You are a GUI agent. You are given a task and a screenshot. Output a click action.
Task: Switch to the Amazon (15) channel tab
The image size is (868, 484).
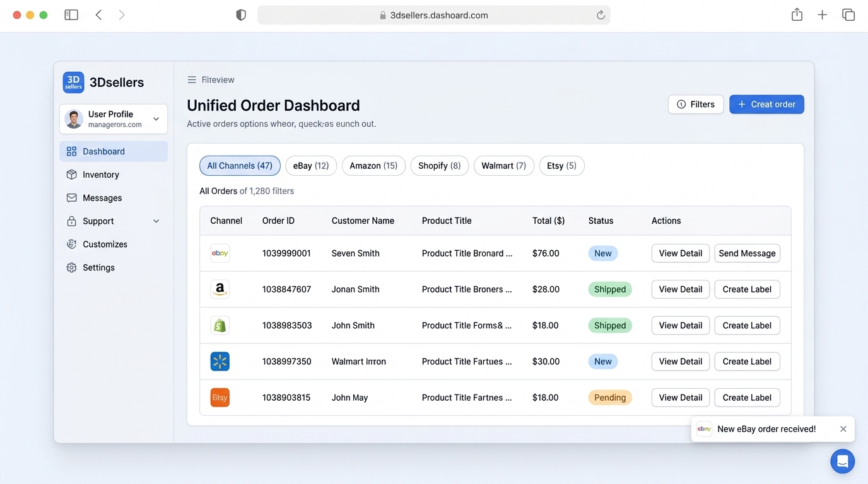pyautogui.click(x=373, y=165)
